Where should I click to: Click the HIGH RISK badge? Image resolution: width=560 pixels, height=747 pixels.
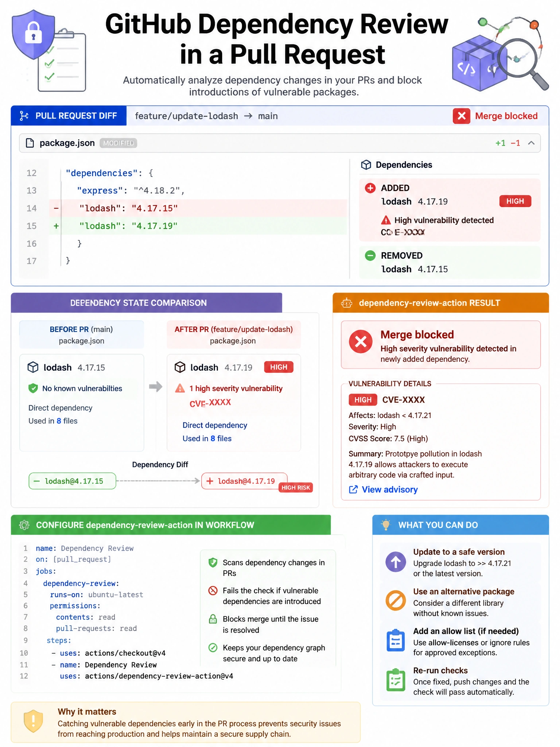point(296,488)
